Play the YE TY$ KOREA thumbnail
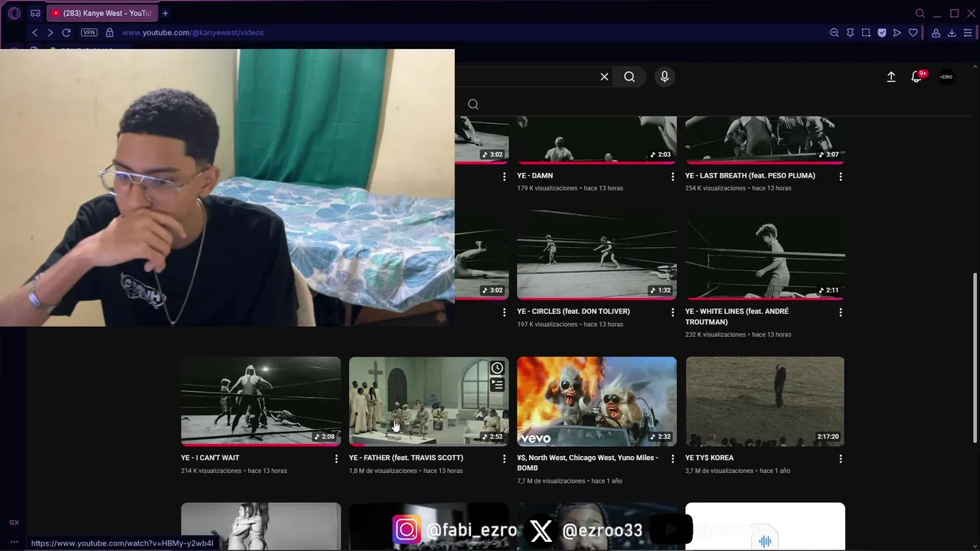This screenshot has height=551, width=980. (x=765, y=401)
